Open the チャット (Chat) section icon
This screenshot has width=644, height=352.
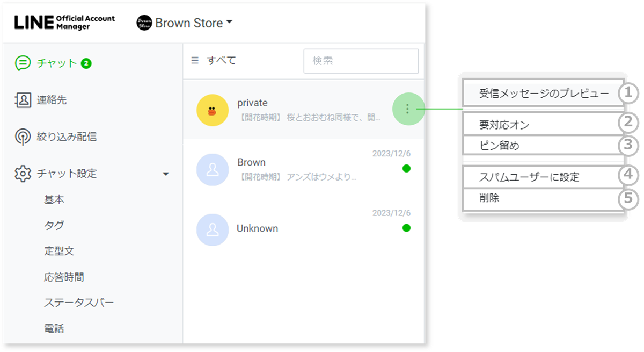[x=23, y=62]
